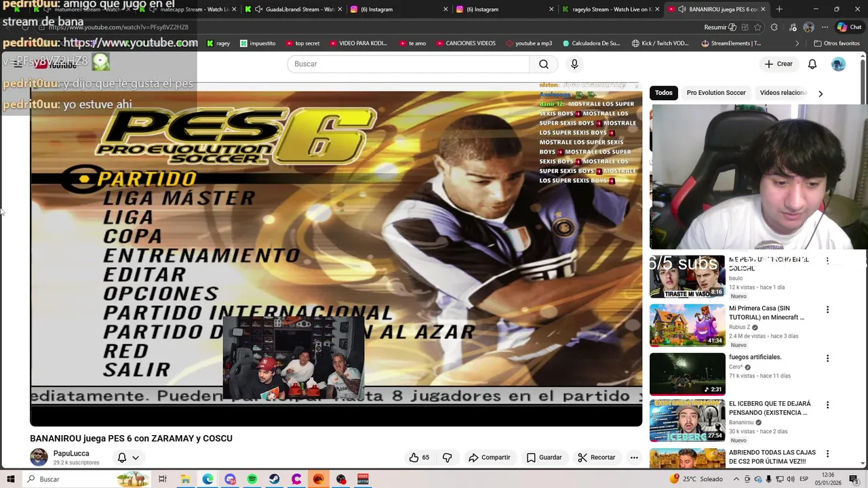Open Steam from the taskbar

pyautogui.click(x=274, y=479)
